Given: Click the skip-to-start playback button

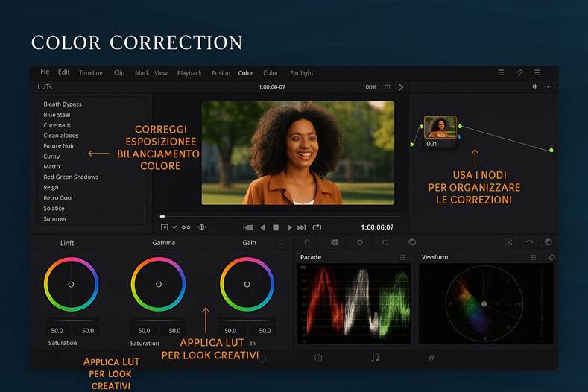Looking at the screenshot, I should coord(248,227).
